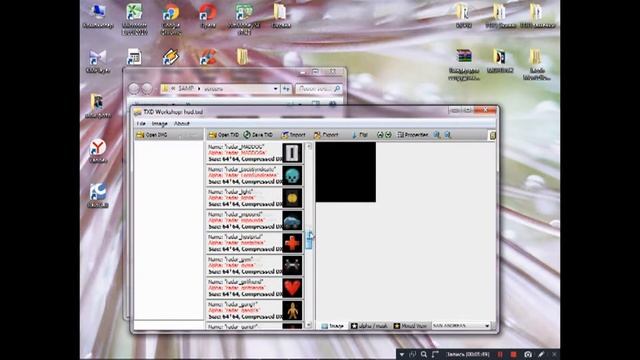Viewport: 640px width, 360px height.
Task: Click Import in TXD Workshop toolbar
Action: tap(293, 135)
